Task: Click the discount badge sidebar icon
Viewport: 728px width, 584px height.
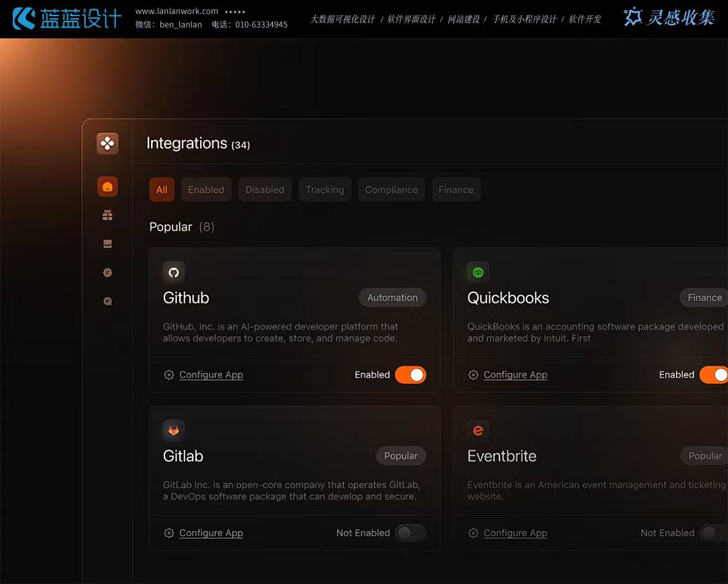Action: click(107, 273)
